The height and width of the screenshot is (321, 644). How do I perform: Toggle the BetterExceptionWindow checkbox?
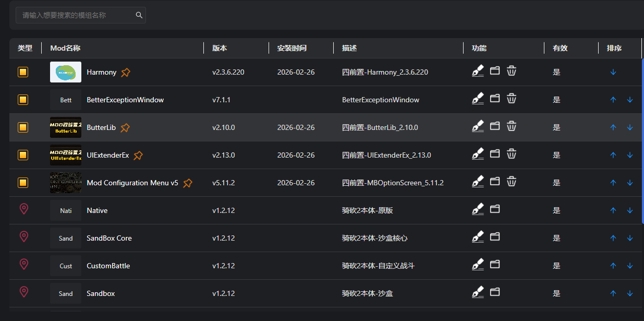coord(23,100)
